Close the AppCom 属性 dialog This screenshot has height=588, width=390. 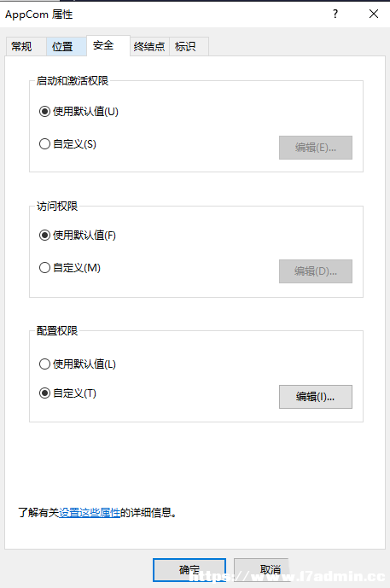(374, 14)
